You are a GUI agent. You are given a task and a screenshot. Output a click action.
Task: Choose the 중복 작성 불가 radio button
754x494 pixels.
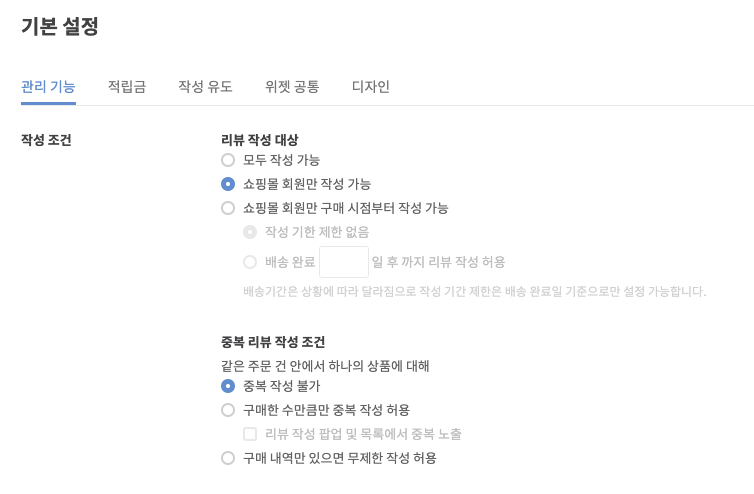click(x=228, y=386)
